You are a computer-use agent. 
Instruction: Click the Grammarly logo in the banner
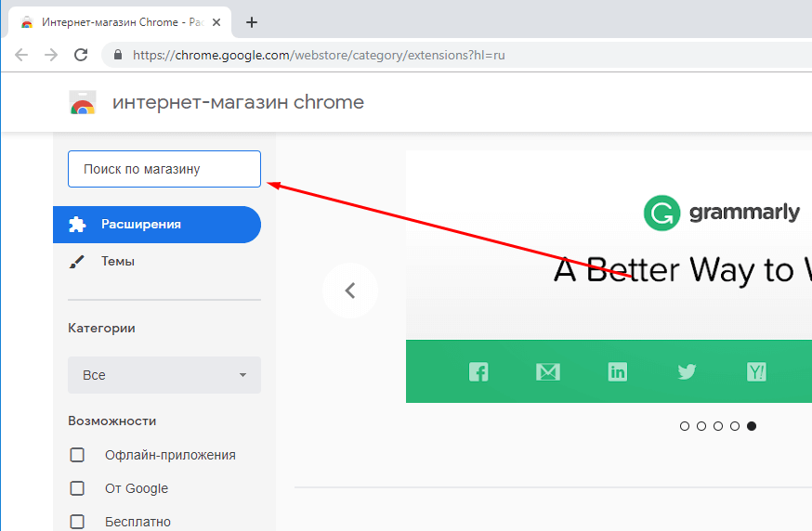click(x=721, y=213)
